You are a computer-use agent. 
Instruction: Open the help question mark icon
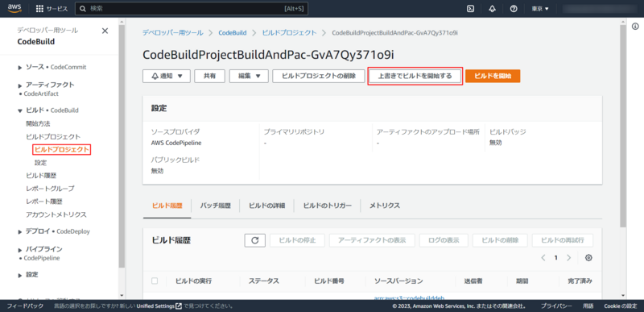514,9
